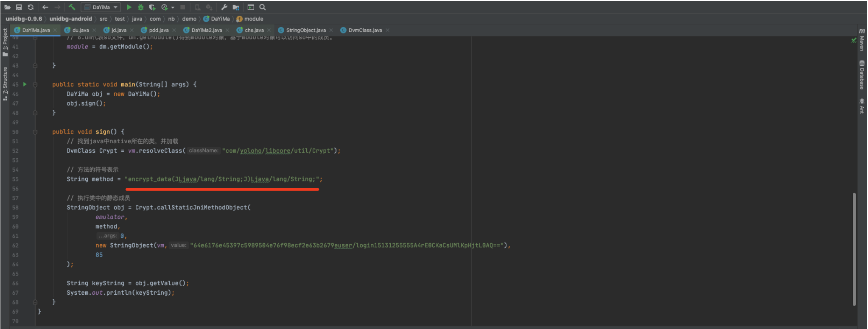Viewport: 868px width, 329px height.
Task: Click the Synchronize refresh icon
Action: point(31,7)
